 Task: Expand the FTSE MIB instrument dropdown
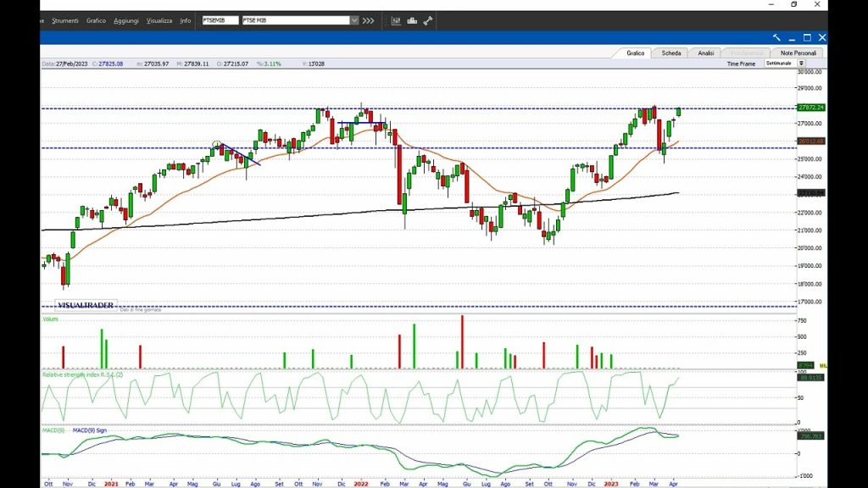(x=353, y=20)
